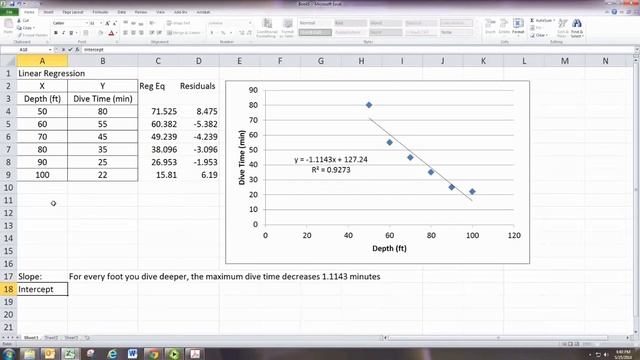Screen dimensions: 640x360
Task: Cancel the formula bar entry
Action: (63, 49)
